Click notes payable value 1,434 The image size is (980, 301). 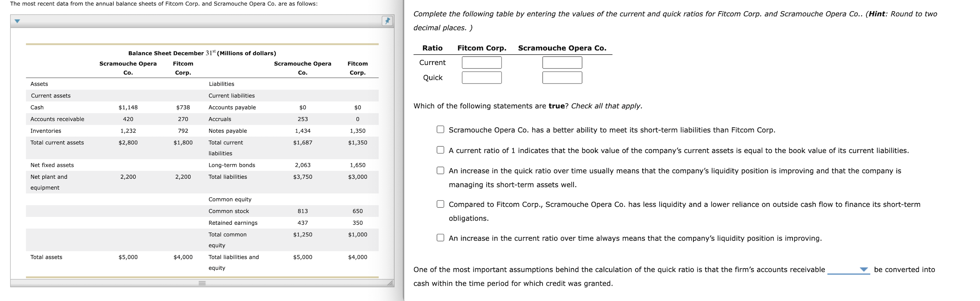tap(303, 131)
